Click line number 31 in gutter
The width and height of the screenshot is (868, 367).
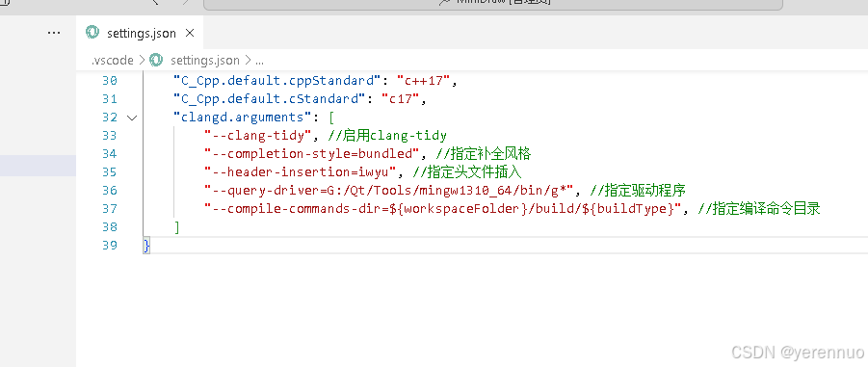click(x=110, y=99)
